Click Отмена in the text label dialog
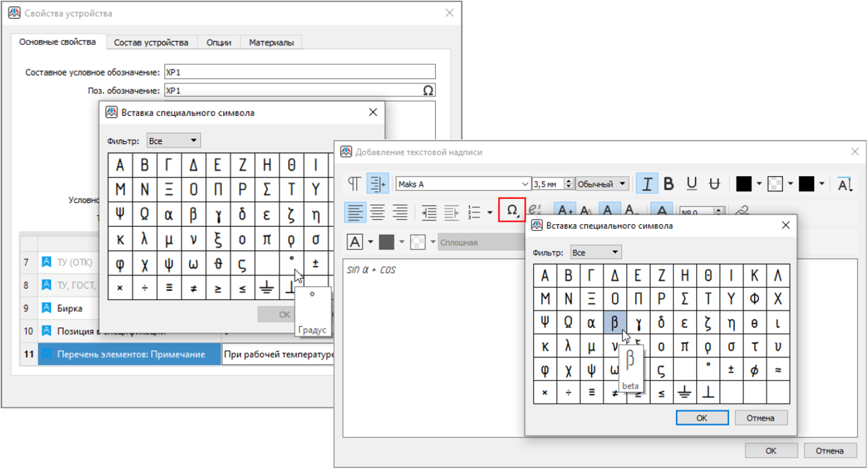Screen dimensions: 868x468 [x=829, y=450]
